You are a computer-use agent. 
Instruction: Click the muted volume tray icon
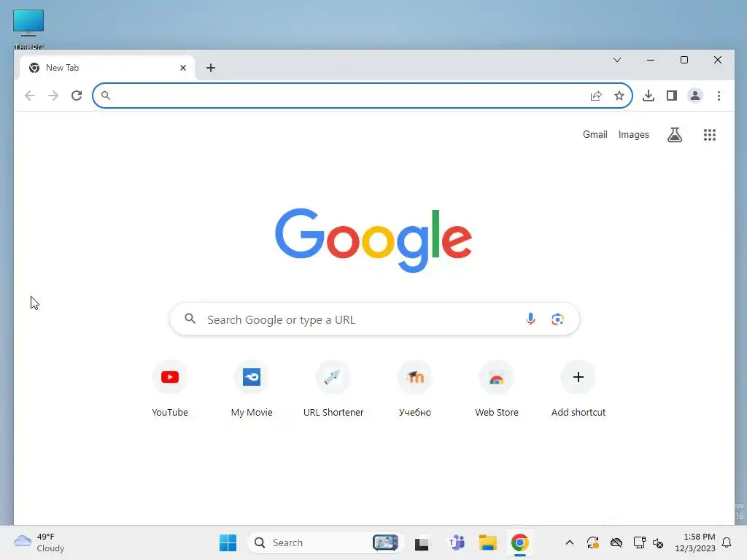click(x=658, y=542)
